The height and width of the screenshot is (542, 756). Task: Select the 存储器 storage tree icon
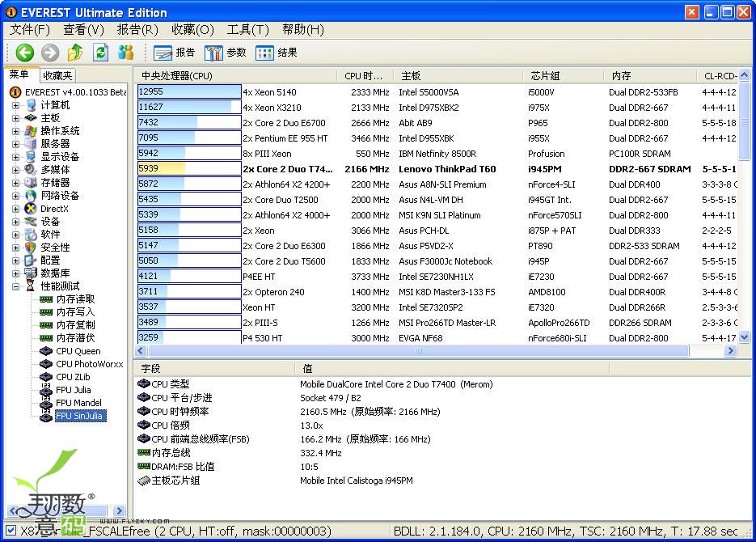(x=31, y=182)
